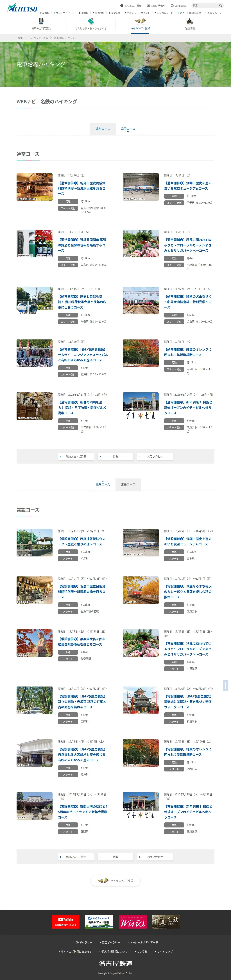The image size is (231, 980).
Task: Click 特典 below the 通常コース list
Action: point(115,457)
